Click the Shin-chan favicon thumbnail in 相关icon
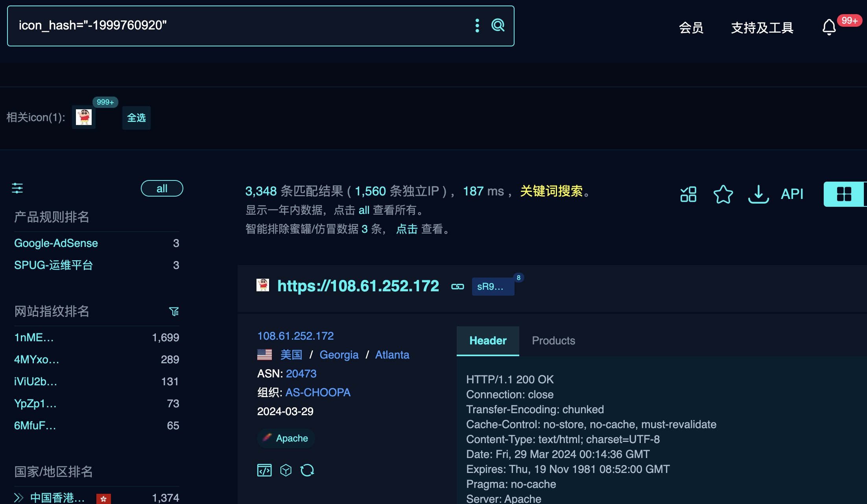Image resolution: width=867 pixels, height=504 pixels. click(x=83, y=117)
